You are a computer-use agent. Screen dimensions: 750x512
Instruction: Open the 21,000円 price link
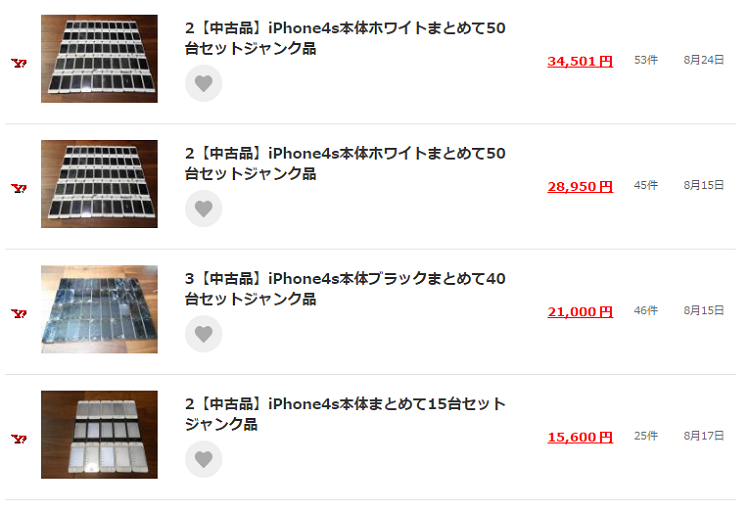coord(580,312)
